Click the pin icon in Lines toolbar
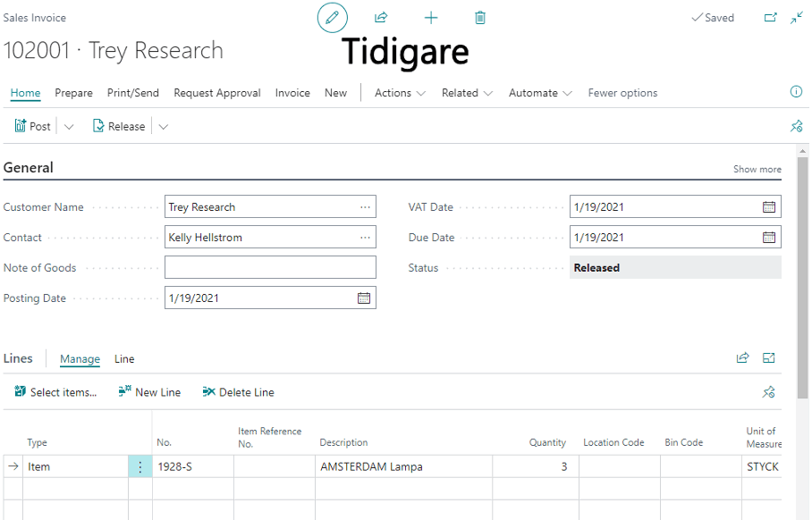Screen dimensions: 812x520 pyautogui.click(x=768, y=392)
